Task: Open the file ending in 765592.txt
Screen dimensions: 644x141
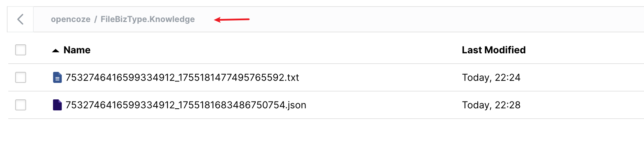Action: point(182,77)
